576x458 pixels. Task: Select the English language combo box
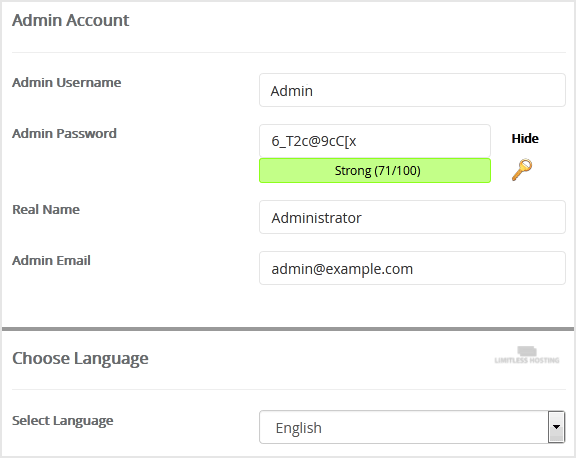pyautogui.click(x=412, y=427)
